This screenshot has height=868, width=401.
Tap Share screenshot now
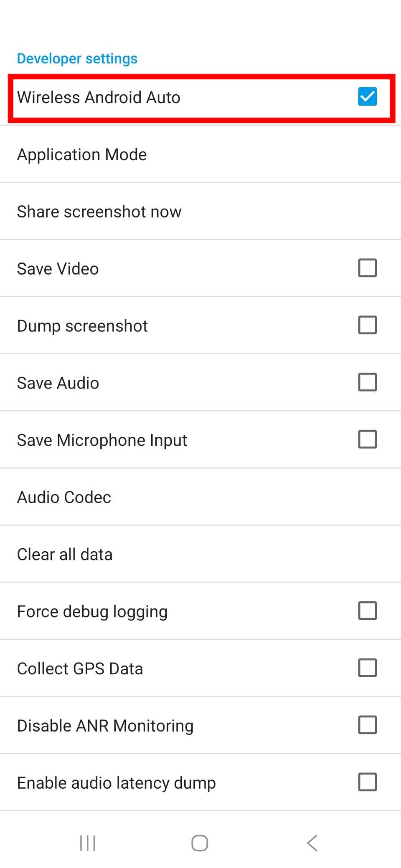click(99, 212)
